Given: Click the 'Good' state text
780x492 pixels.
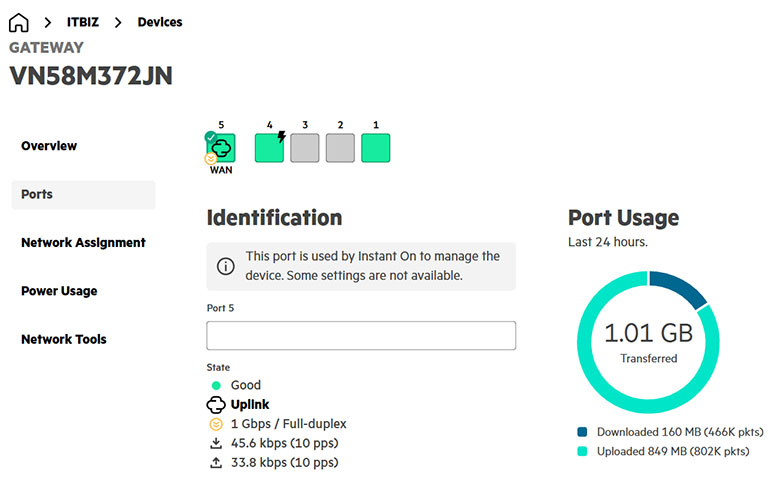Looking at the screenshot, I should pos(246,385).
